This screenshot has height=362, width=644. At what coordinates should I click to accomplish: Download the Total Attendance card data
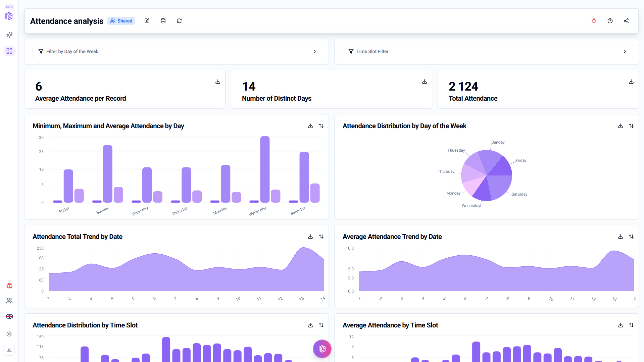(x=631, y=82)
